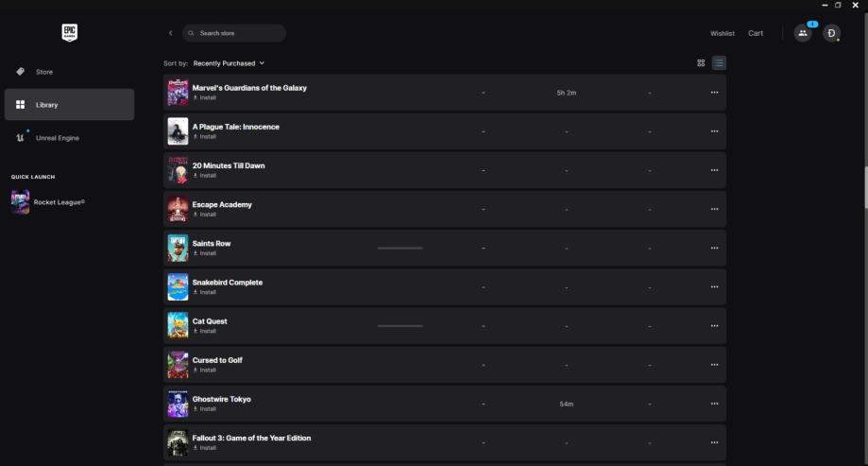Screen dimensions: 868x466
Task: Switch to list view layout
Action: 719,63
